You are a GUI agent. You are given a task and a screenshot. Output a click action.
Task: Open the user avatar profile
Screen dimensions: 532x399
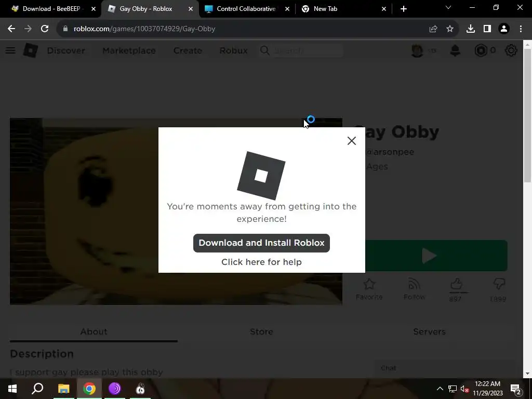click(x=417, y=50)
